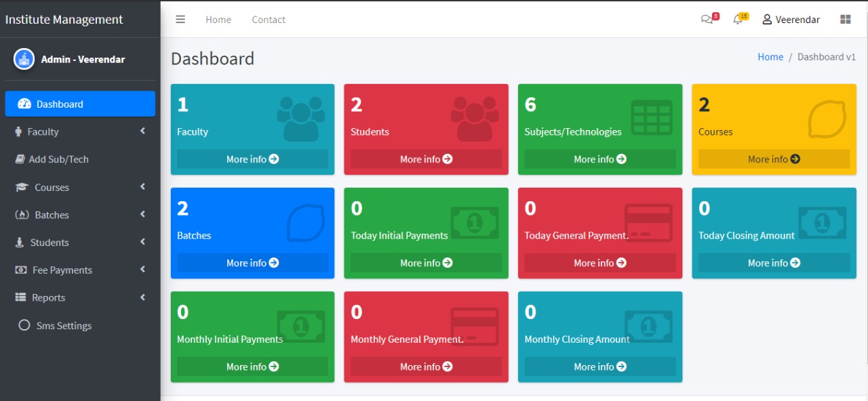Screen dimensions: 868x401
Task: Open the notifications bell icon
Action: (x=738, y=20)
